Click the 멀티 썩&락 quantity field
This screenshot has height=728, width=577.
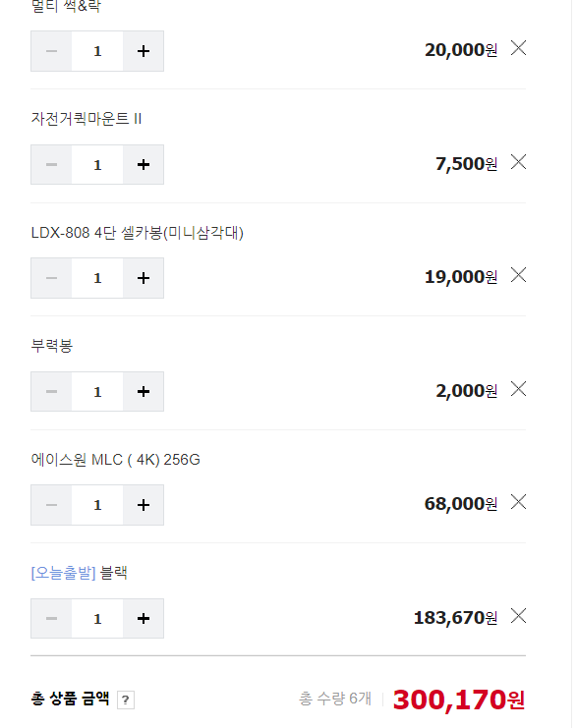(x=97, y=51)
